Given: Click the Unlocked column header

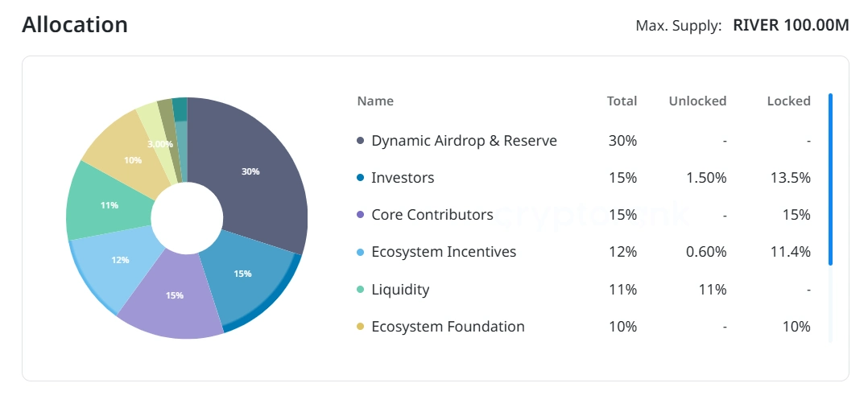Looking at the screenshot, I should (x=697, y=101).
